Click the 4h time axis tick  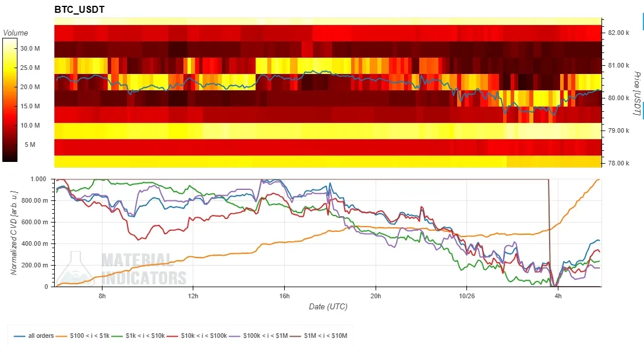[558, 296]
